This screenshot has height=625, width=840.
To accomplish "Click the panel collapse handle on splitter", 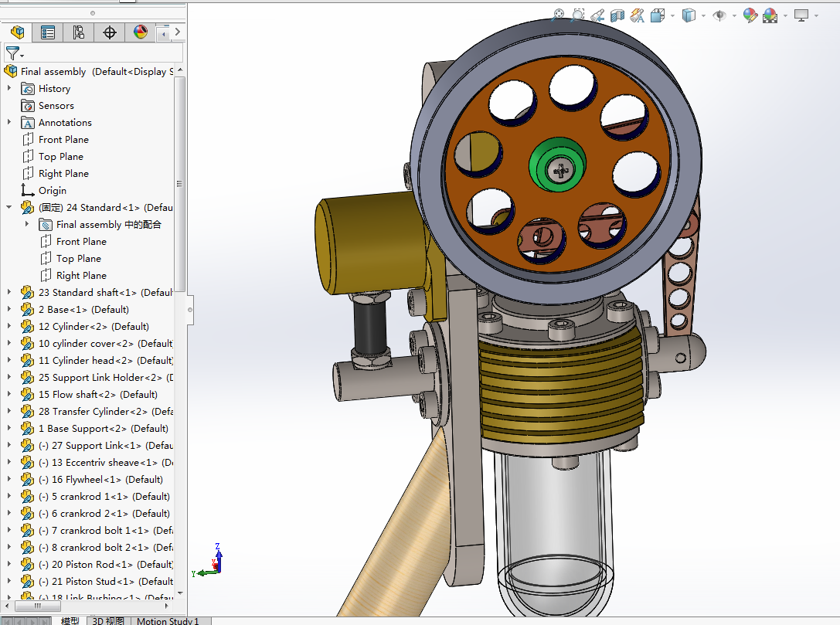I will [x=189, y=310].
